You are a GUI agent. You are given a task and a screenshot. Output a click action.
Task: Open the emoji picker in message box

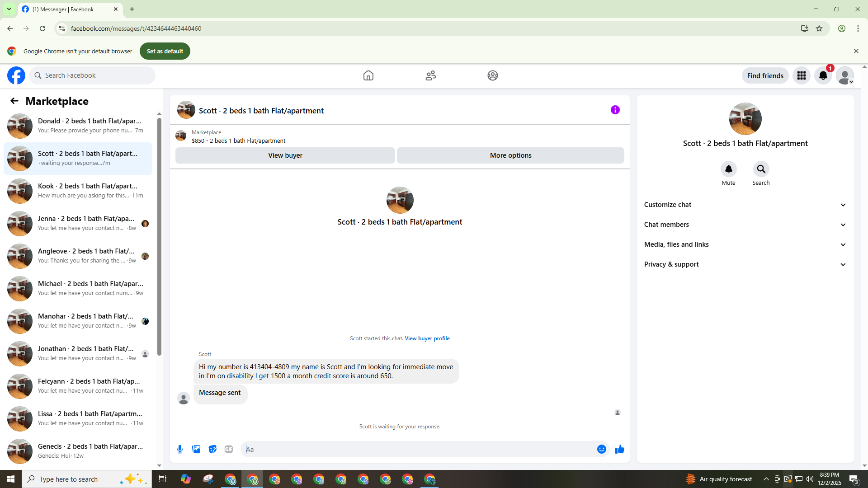pyautogui.click(x=601, y=449)
